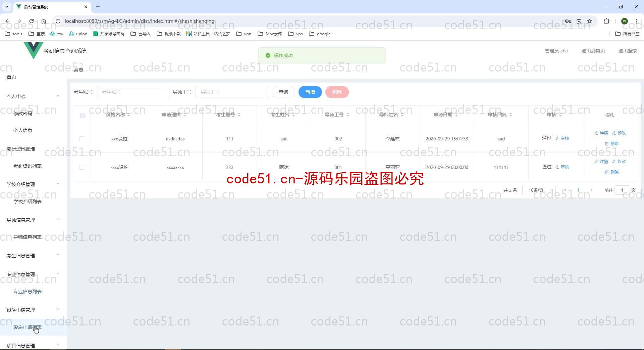Image resolution: width=644 pixels, height=350 pixels.
Task: Open 详情 for the xxxx设施 row
Action: [x=601, y=162]
